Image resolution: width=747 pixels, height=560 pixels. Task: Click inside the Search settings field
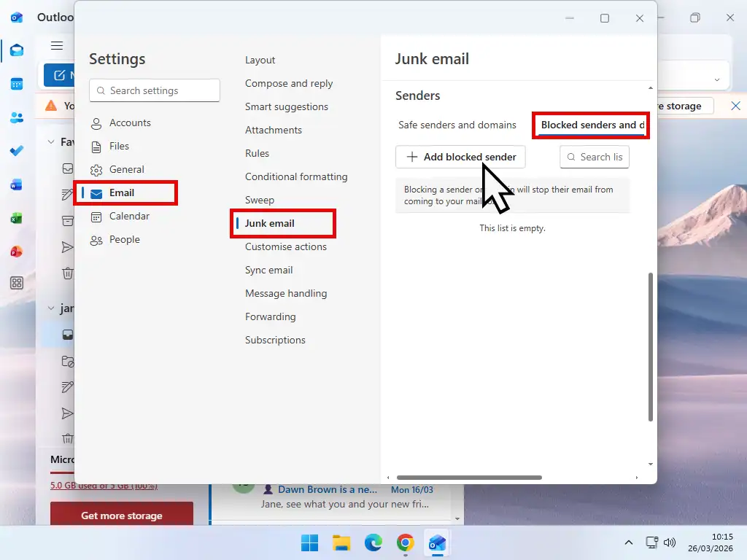[154, 90]
